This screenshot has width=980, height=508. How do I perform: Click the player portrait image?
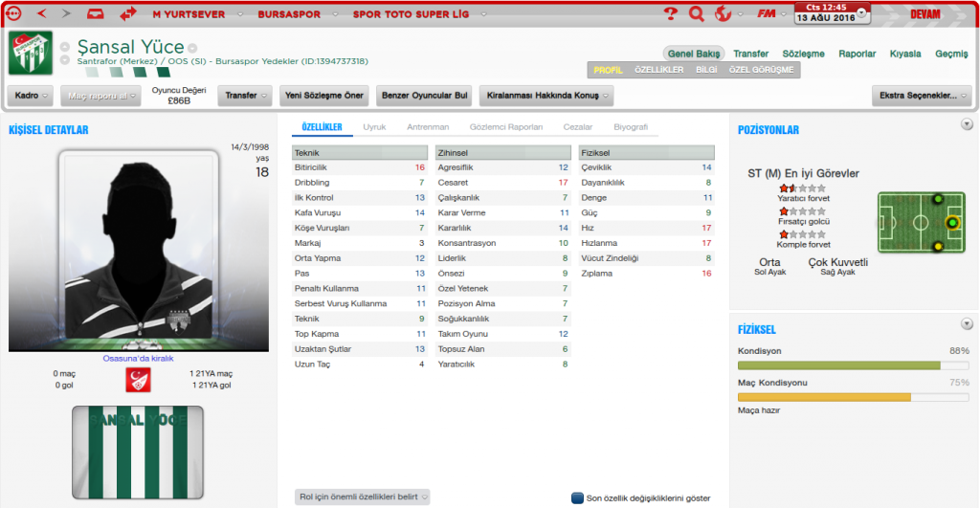point(139,248)
